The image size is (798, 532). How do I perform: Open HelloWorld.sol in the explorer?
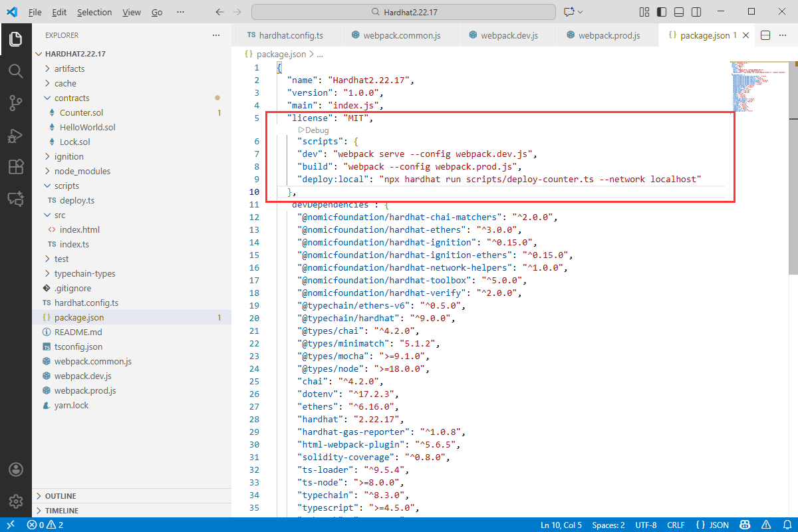[87, 127]
